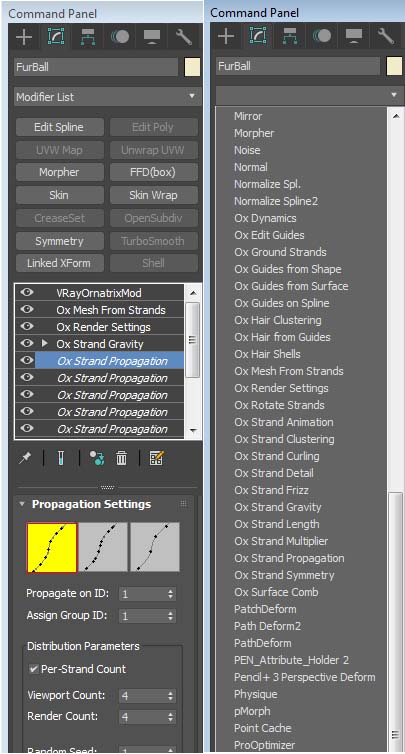This screenshot has height=754, width=405.
Task: Open Motion tab in left Command Panel
Action: [120, 37]
